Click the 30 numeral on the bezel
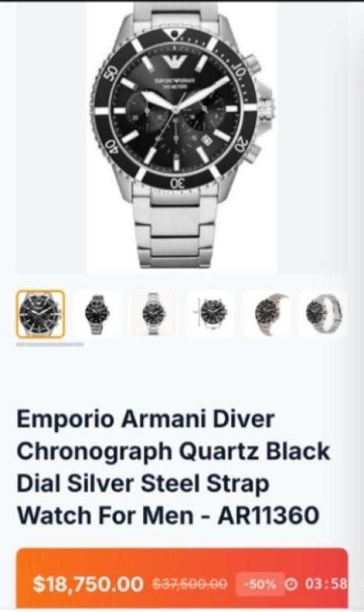The width and height of the screenshot is (364, 612). click(179, 182)
